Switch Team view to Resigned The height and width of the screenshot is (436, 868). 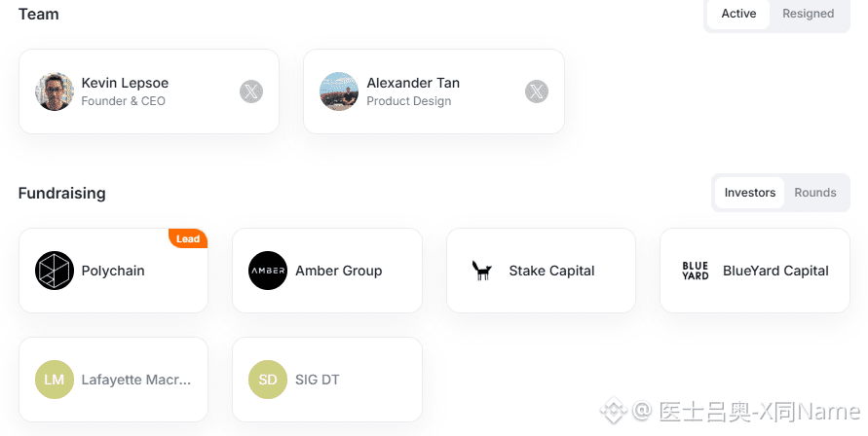(x=809, y=14)
